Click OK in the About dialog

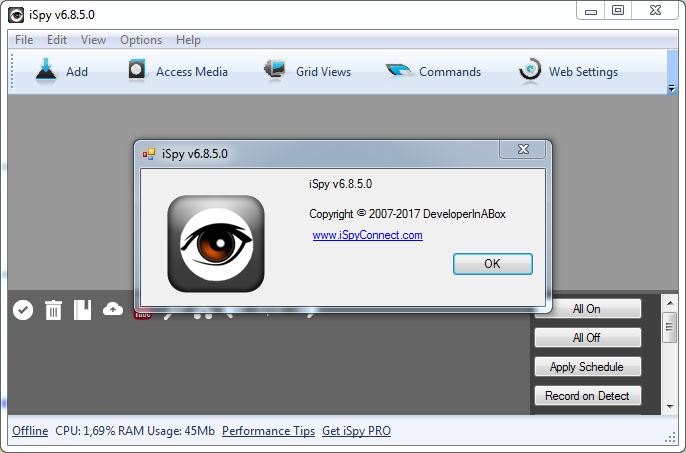[493, 264]
